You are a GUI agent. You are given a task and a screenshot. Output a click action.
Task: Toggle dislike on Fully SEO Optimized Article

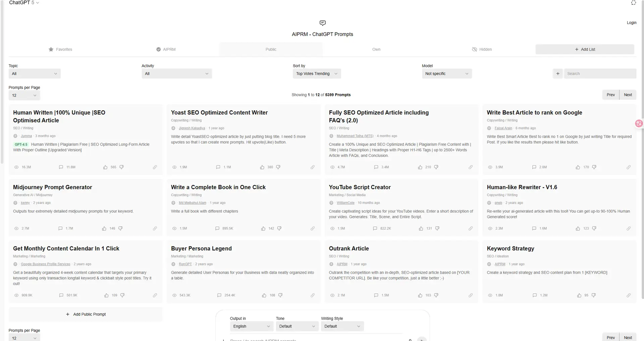tap(436, 167)
